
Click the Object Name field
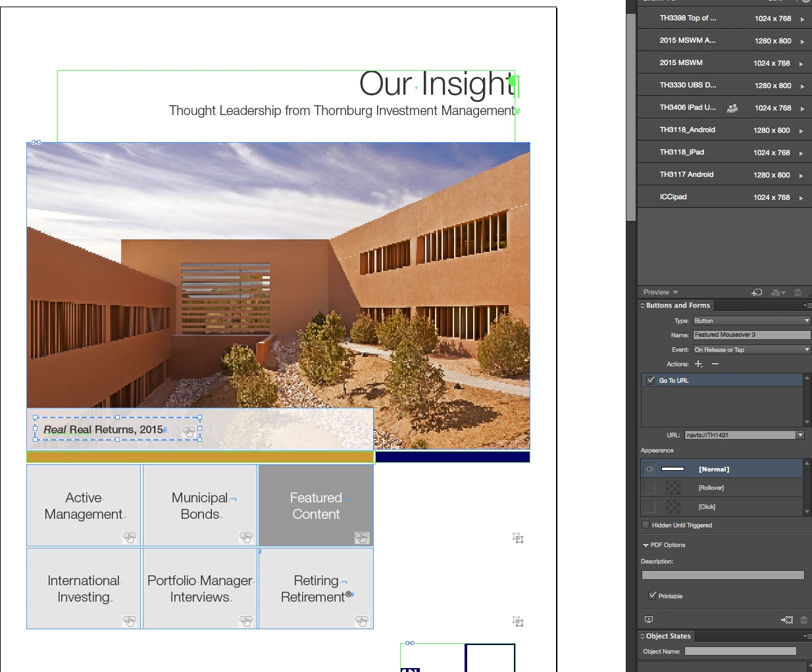point(740,651)
